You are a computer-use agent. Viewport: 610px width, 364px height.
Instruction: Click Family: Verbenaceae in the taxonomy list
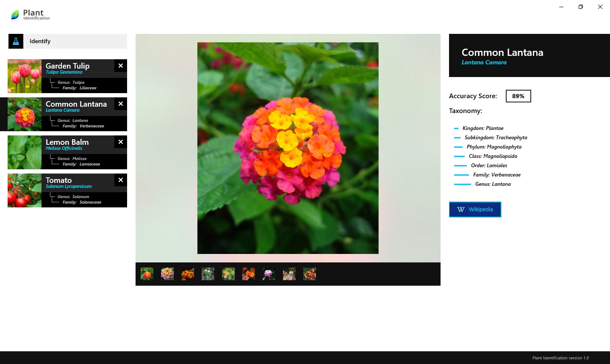tap(496, 174)
